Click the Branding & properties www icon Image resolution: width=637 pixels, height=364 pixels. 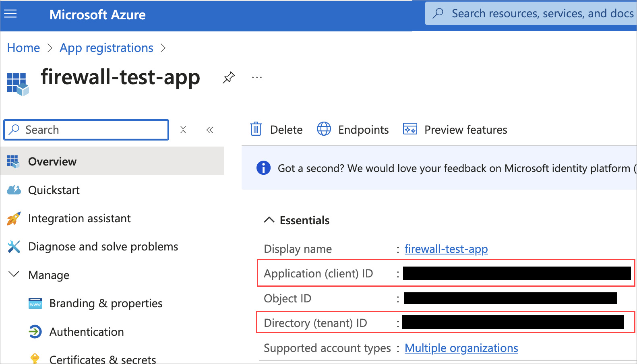pos(35,303)
